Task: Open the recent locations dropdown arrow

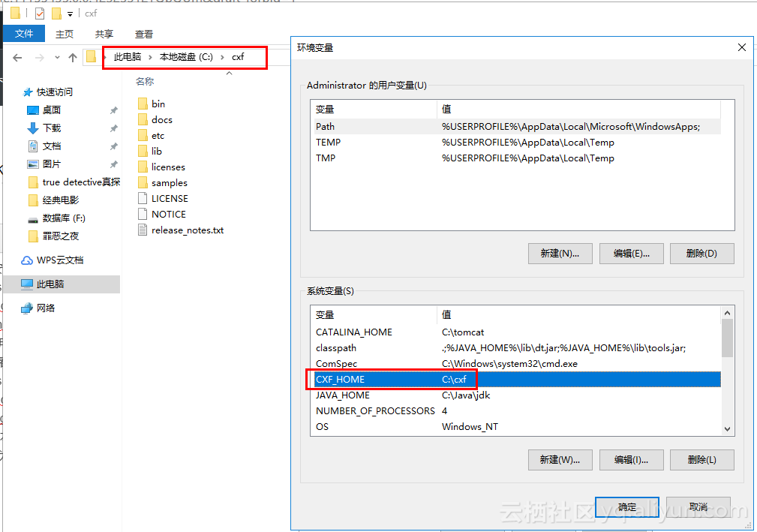Action: pos(56,56)
